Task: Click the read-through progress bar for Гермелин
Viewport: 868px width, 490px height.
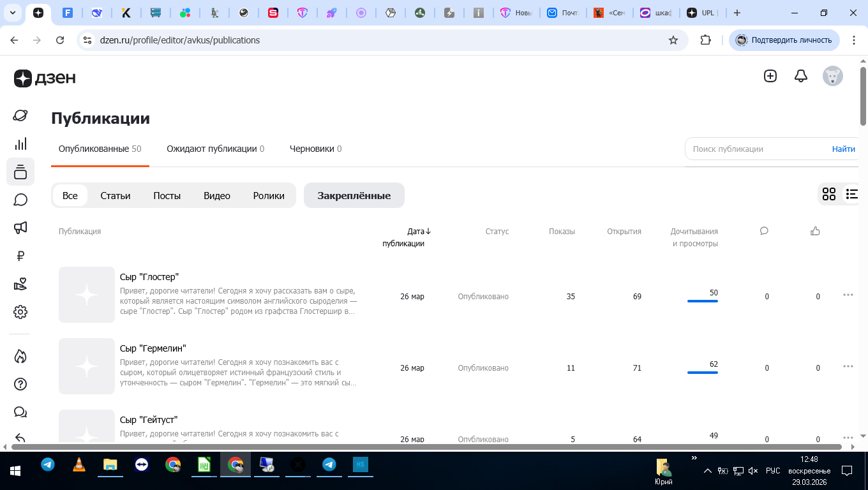Action: point(703,373)
